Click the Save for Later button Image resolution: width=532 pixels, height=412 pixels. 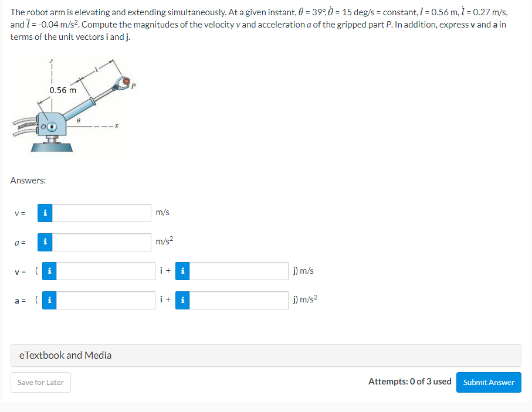[40, 382]
